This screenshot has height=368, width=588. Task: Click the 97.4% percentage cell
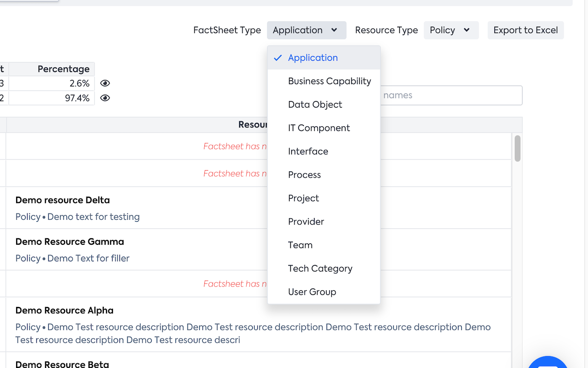tap(51, 98)
